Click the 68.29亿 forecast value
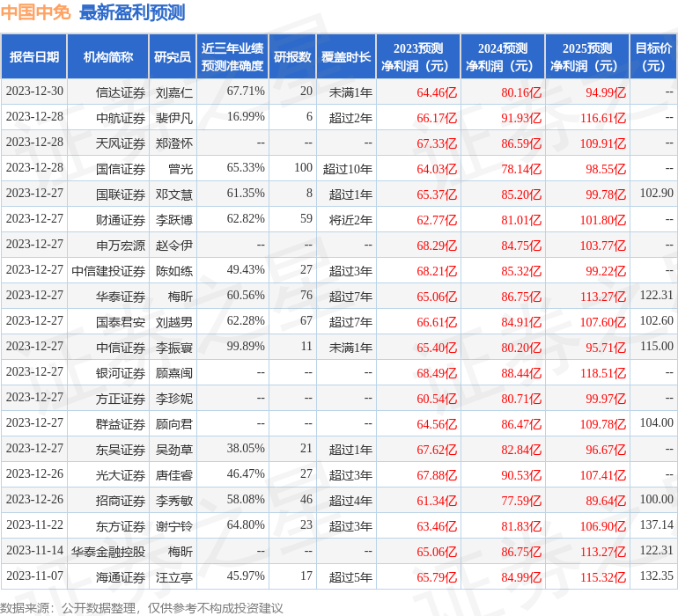 (x=437, y=246)
